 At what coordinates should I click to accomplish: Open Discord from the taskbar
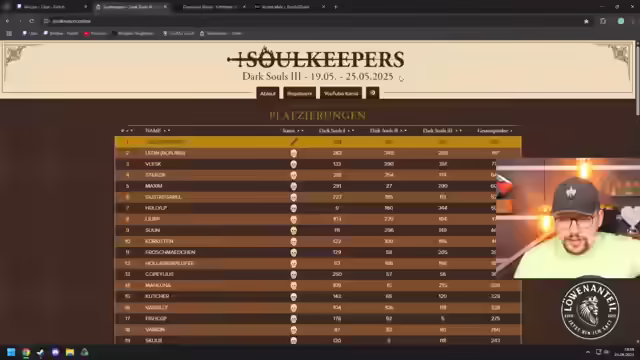click(x=55, y=352)
